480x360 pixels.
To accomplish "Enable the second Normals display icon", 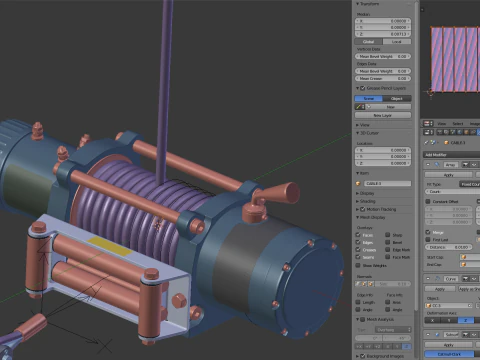I will coord(364,284).
